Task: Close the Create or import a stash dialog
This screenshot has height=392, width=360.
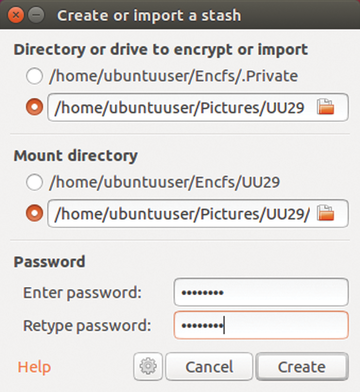Action: coord(16,15)
